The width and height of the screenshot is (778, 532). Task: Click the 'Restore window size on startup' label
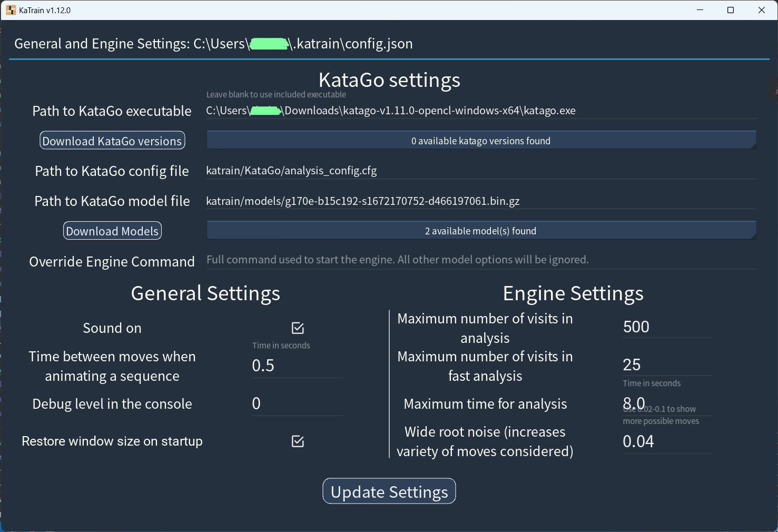112,441
